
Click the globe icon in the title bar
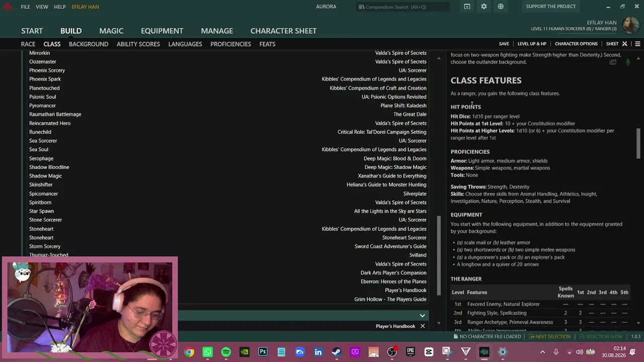501,7
